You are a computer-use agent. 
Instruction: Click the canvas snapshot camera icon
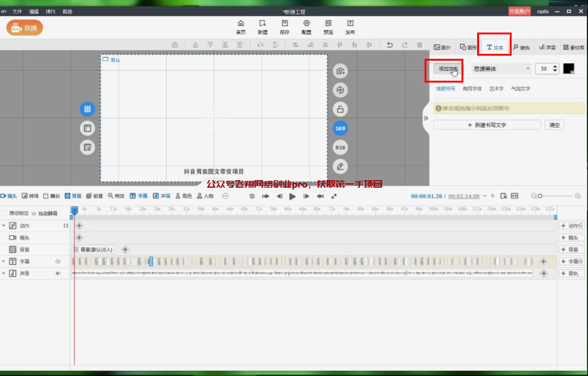coord(340,71)
